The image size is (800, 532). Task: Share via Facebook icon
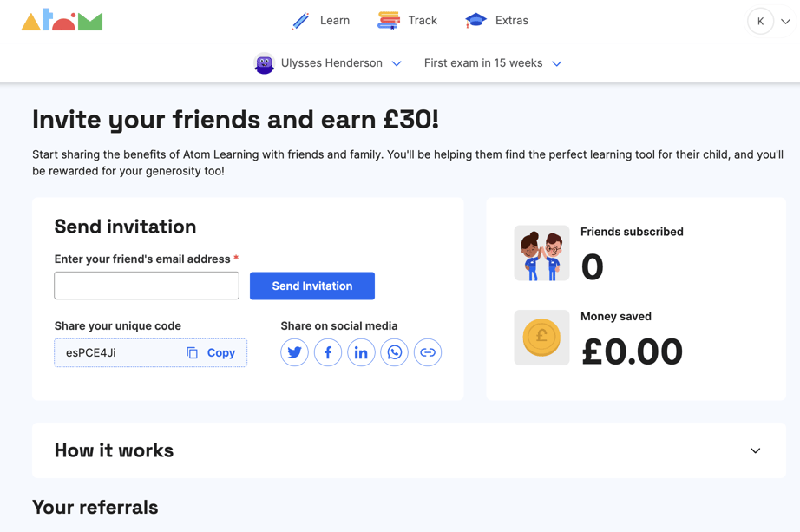point(328,352)
